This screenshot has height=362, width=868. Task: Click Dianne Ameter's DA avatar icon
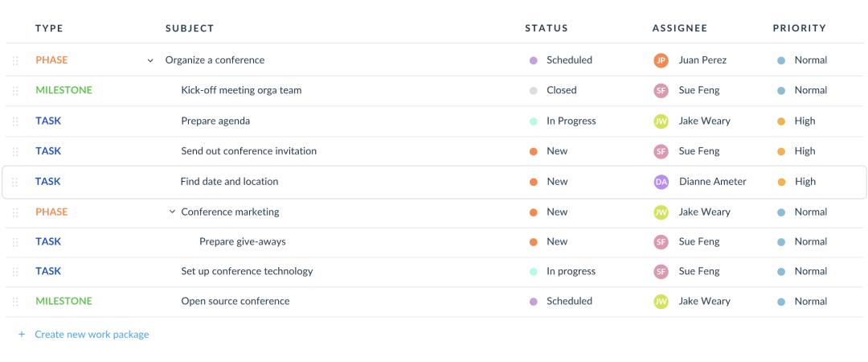661,182
